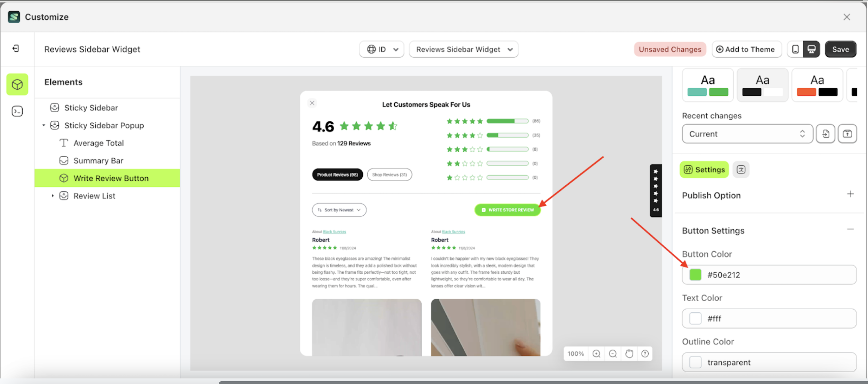
Task: Switch to mobile preview icon
Action: click(795, 49)
